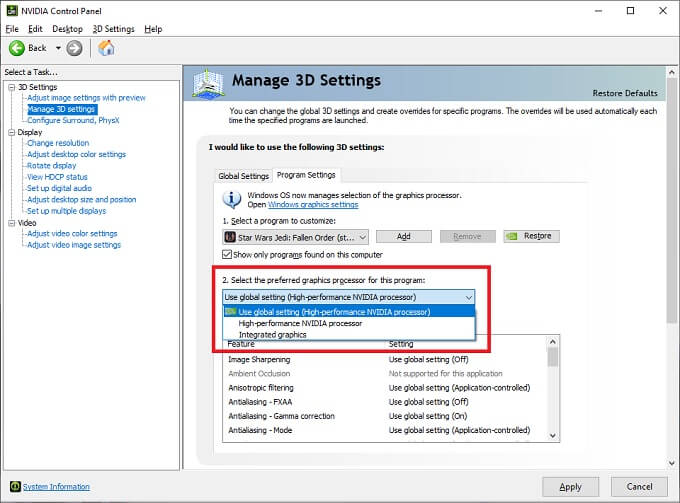Click the feature list scrollbar down arrow
The height and width of the screenshot is (503, 680).
tap(553, 434)
